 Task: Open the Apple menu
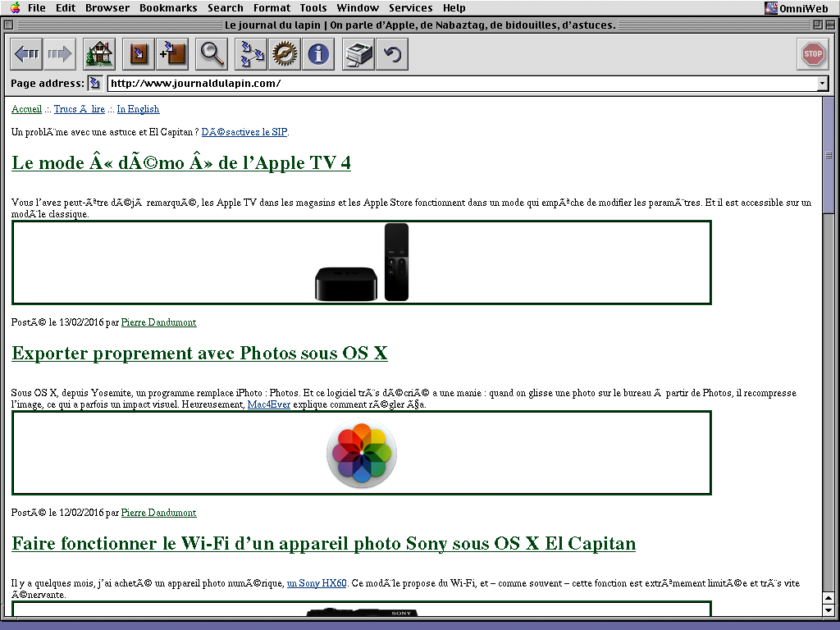(16, 7)
